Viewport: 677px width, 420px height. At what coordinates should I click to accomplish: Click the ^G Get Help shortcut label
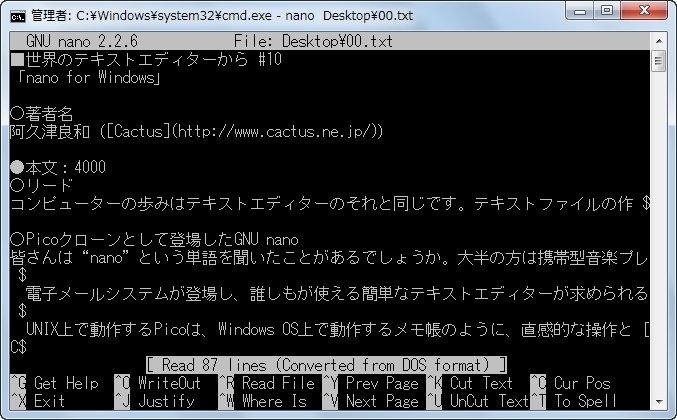click(x=54, y=383)
